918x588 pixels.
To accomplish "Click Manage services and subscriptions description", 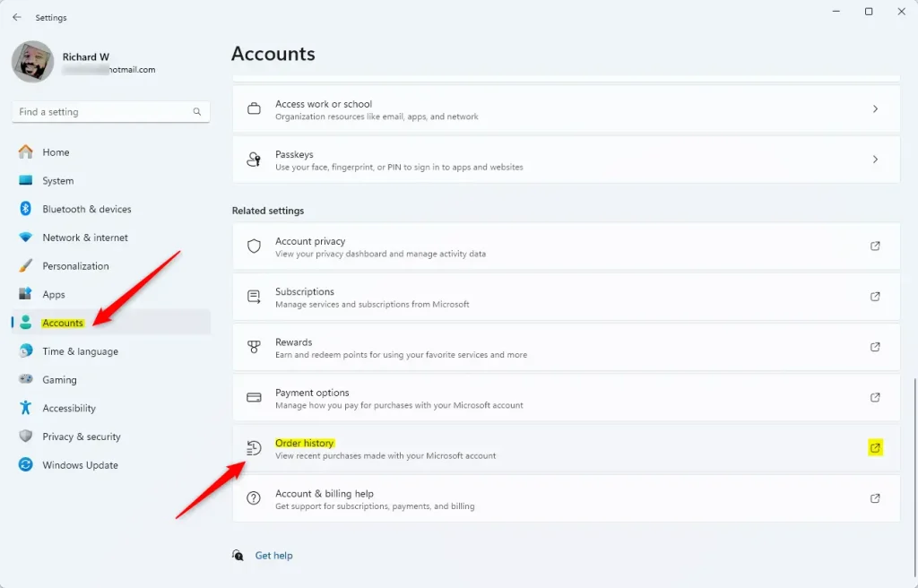I will coord(372,305).
